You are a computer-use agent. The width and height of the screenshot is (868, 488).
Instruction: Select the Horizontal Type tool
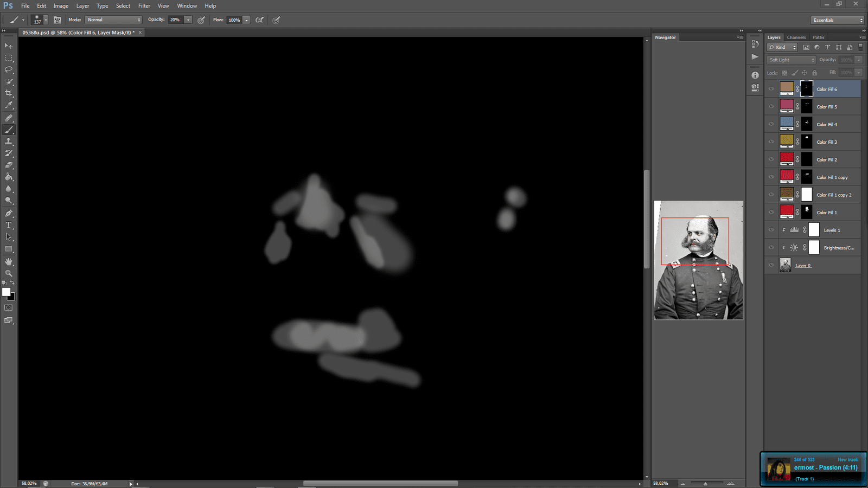click(9, 225)
